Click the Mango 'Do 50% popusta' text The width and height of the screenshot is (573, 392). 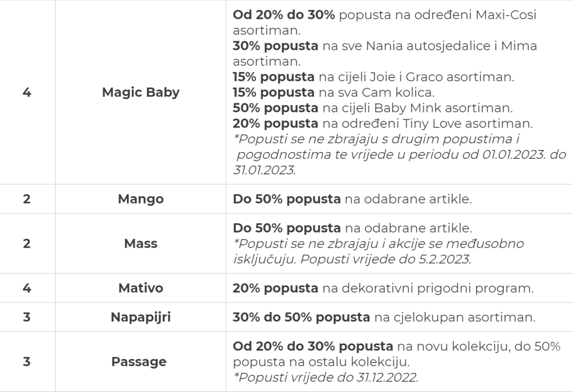(x=286, y=199)
